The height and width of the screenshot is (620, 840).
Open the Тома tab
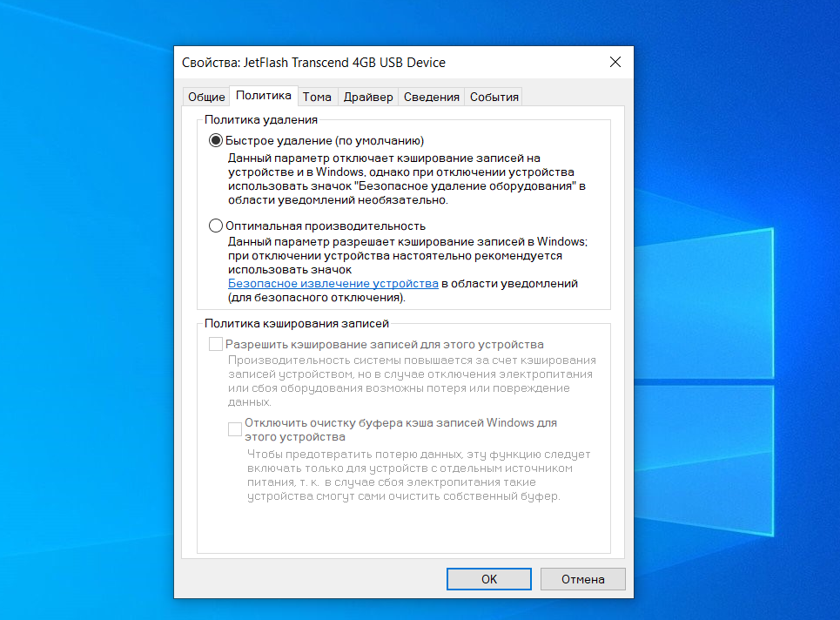[x=317, y=97]
